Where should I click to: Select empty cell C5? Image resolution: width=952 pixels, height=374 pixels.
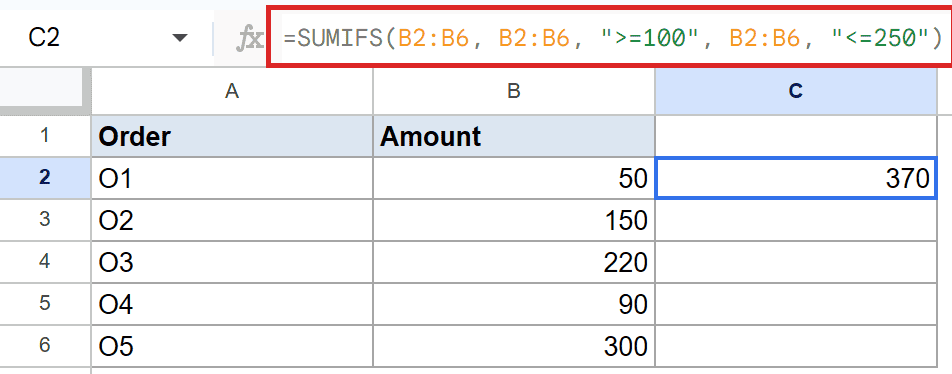click(x=795, y=304)
